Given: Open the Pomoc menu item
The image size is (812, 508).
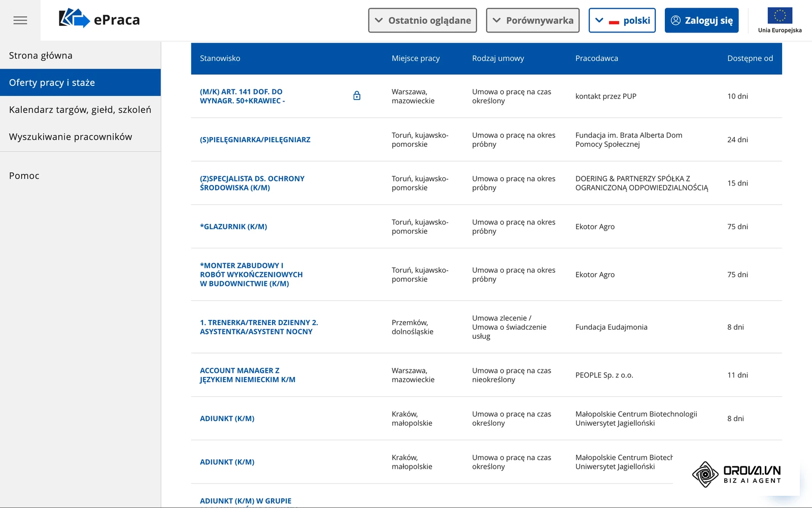Looking at the screenshot, I should pyautogui.click(x=80, y=176).
